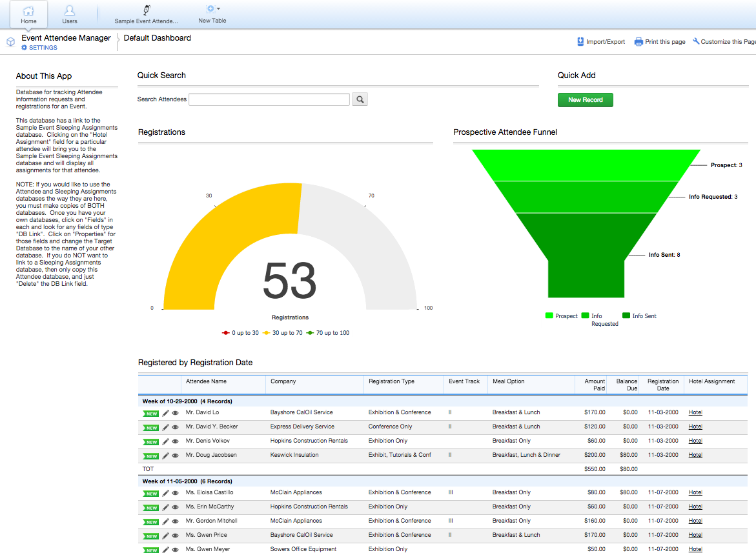Select the Prospect funnel segment
Image resolution: width=756 pixels, height=553 pixels.
tap(586, 165)
